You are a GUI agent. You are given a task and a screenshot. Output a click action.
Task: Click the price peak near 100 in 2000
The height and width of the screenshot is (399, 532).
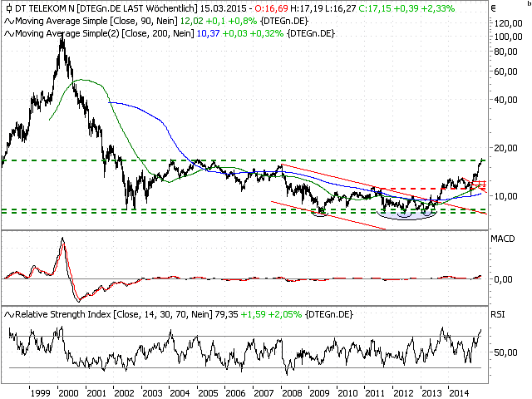[62, 37]
